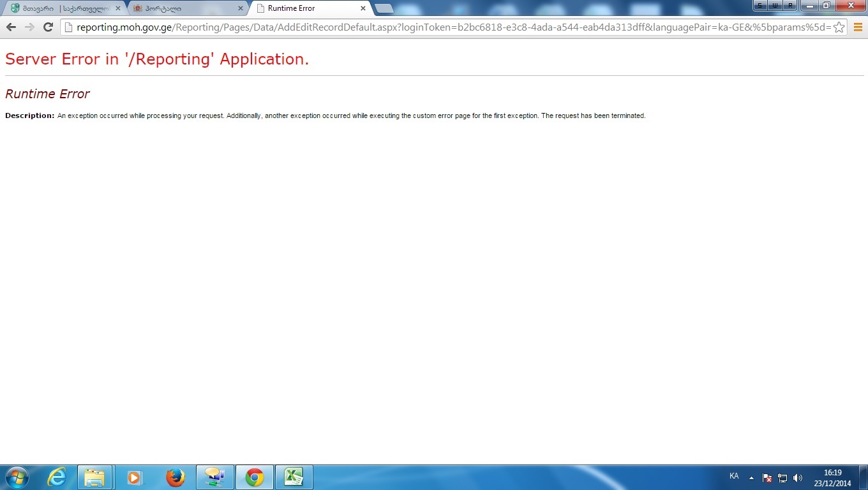Show hidden system tray icons

coord(751,477)
